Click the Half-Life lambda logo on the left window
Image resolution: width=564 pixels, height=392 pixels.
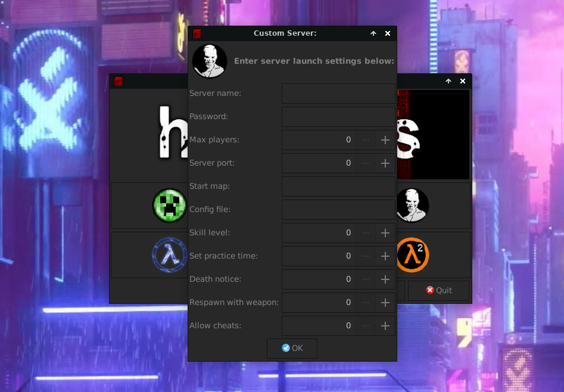(x=170, y=254)
